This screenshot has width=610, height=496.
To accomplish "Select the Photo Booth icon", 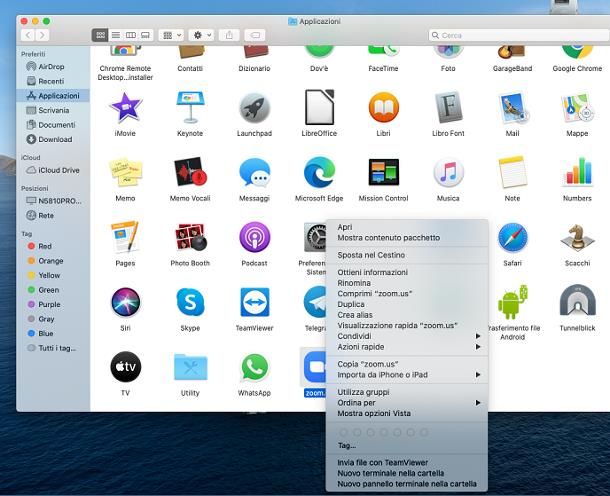I will pos(190,237).
